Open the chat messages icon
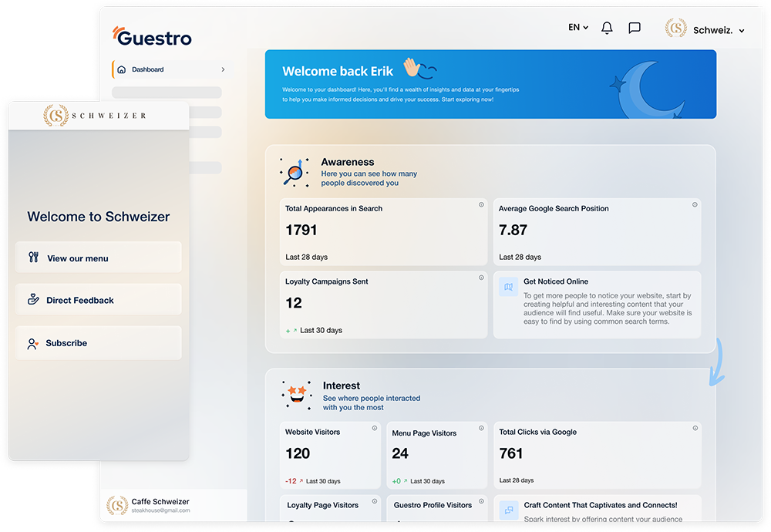 point(635,28)
